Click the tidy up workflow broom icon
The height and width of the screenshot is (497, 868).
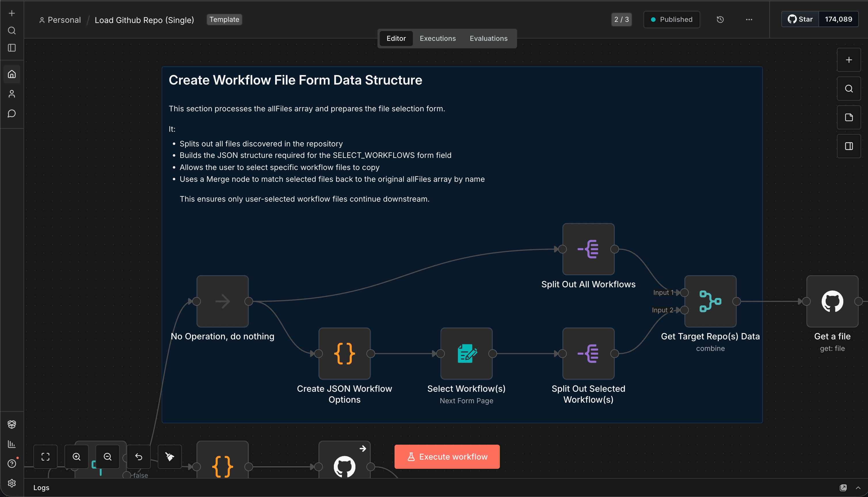click(x=170, y=457)
